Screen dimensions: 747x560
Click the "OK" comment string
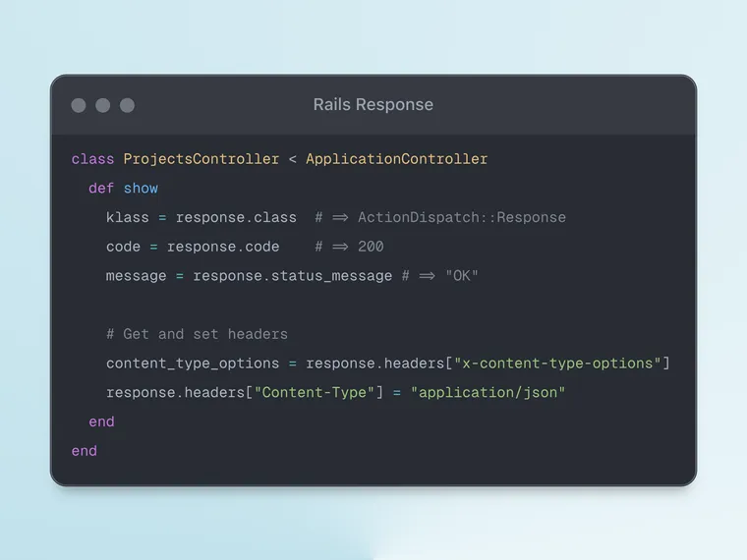tap(462, 276)
